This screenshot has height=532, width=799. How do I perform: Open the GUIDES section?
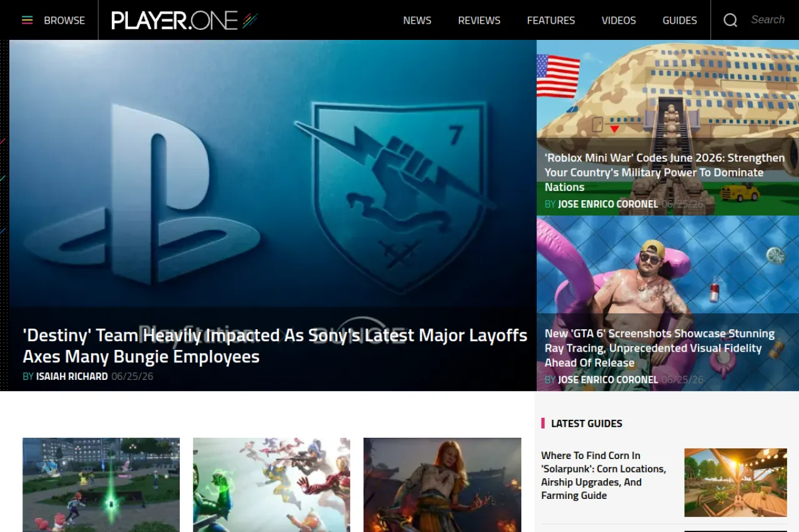tap(680, 20)
